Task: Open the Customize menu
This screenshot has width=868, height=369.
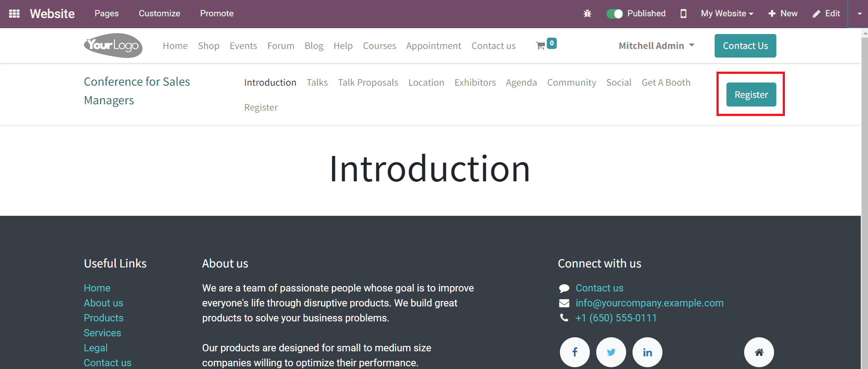Action: coord(159,14)
